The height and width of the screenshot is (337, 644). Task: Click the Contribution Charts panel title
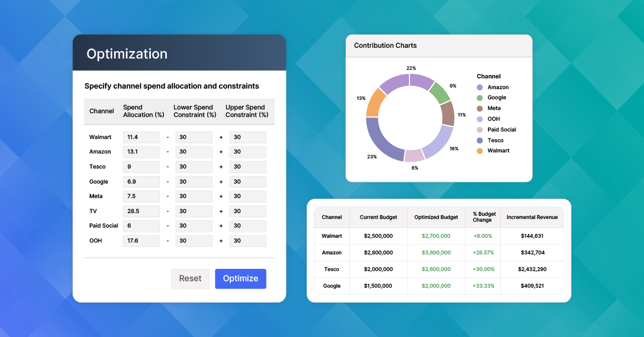385,46
